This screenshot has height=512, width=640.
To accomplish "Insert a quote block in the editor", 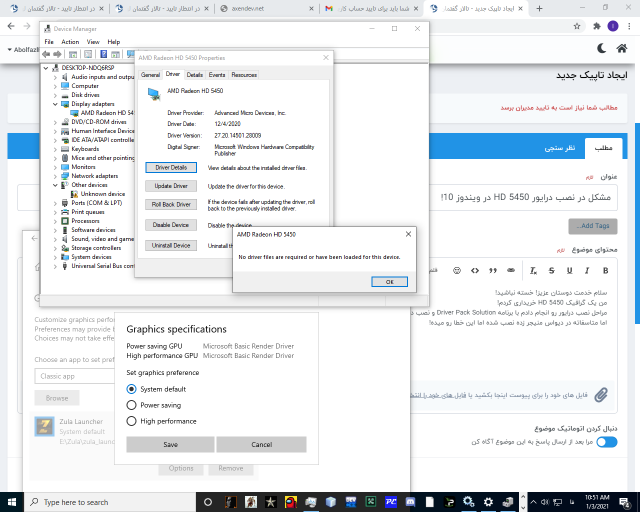I will click(493, 270).
